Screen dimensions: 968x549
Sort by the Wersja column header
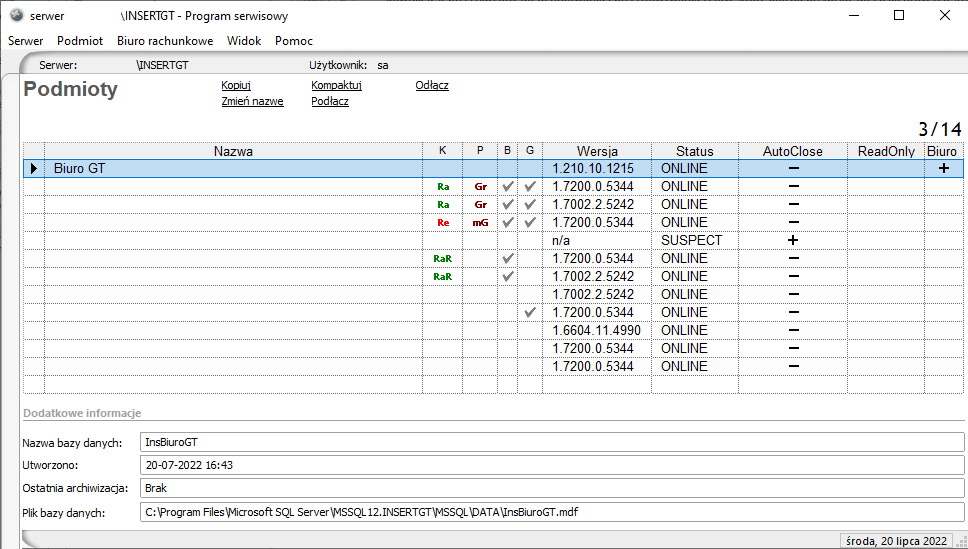[596, 151]
